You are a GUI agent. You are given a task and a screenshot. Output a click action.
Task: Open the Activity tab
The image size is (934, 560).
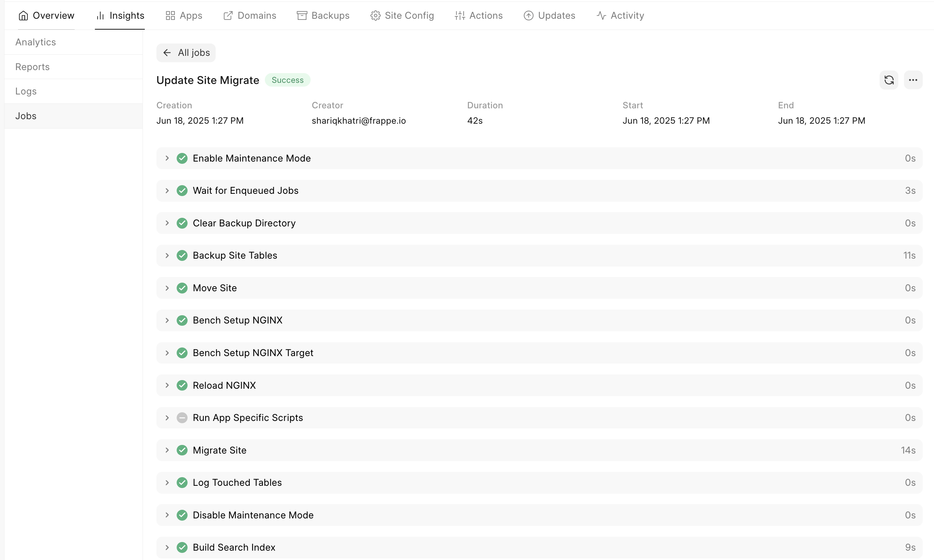[620, 15]
